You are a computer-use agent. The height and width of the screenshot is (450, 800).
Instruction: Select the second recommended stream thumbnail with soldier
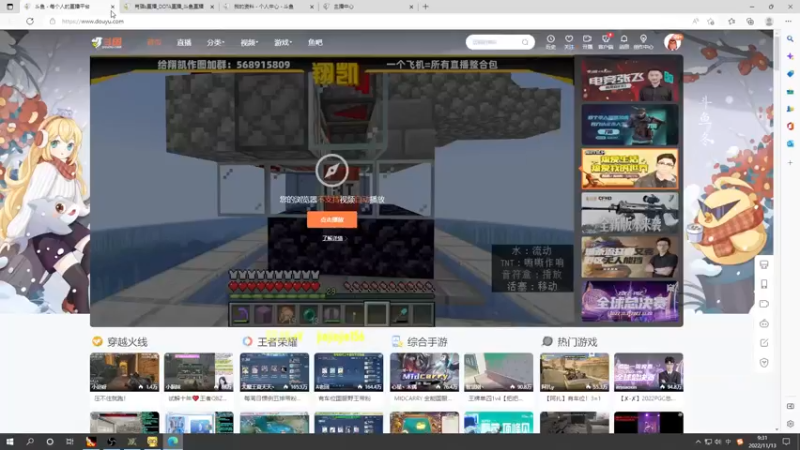[x=630, y=125]
